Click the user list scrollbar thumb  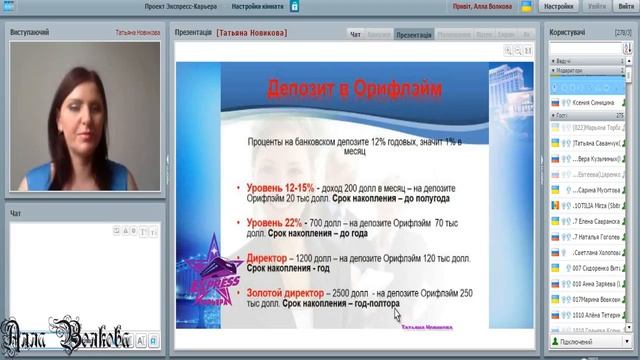click(x=629, y=76)
